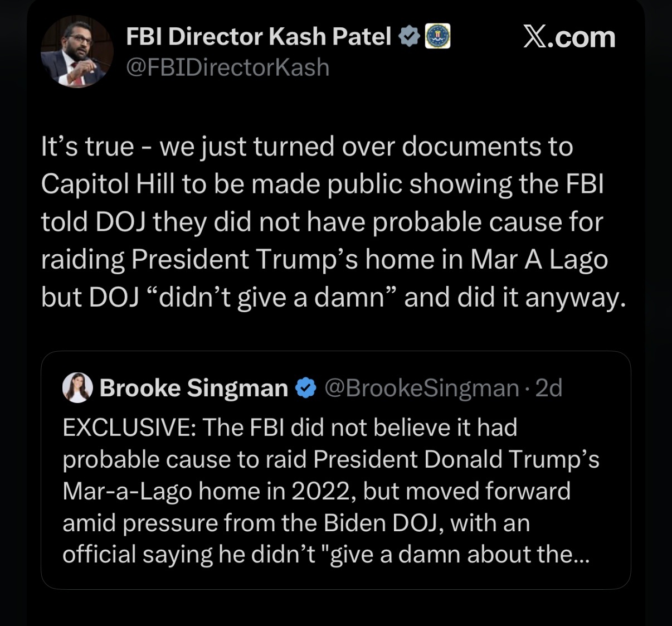This screenshot has height=626, width=672.
Task: Click "Mar-a-Lago" in the quoted post
Action: (x=128, y=491)
